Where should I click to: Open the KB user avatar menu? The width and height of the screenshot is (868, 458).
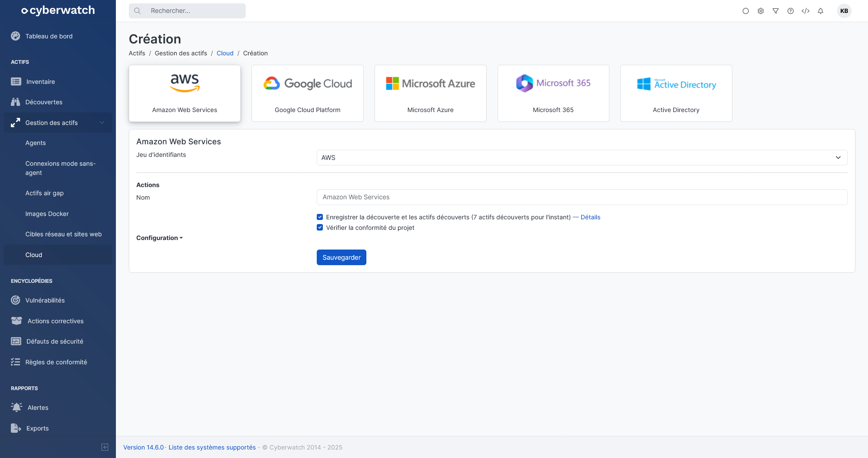click(844, 11)
